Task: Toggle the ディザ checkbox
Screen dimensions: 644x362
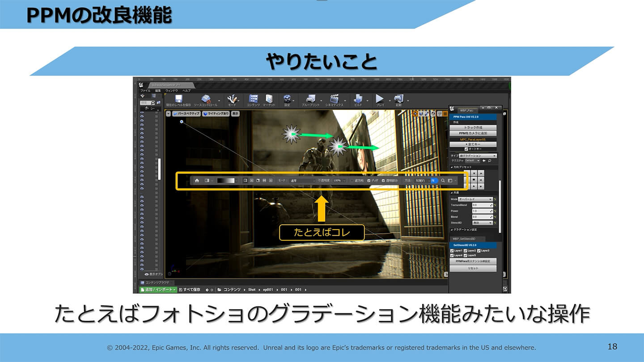Action: pyautogui.click(x=369, y=181)
